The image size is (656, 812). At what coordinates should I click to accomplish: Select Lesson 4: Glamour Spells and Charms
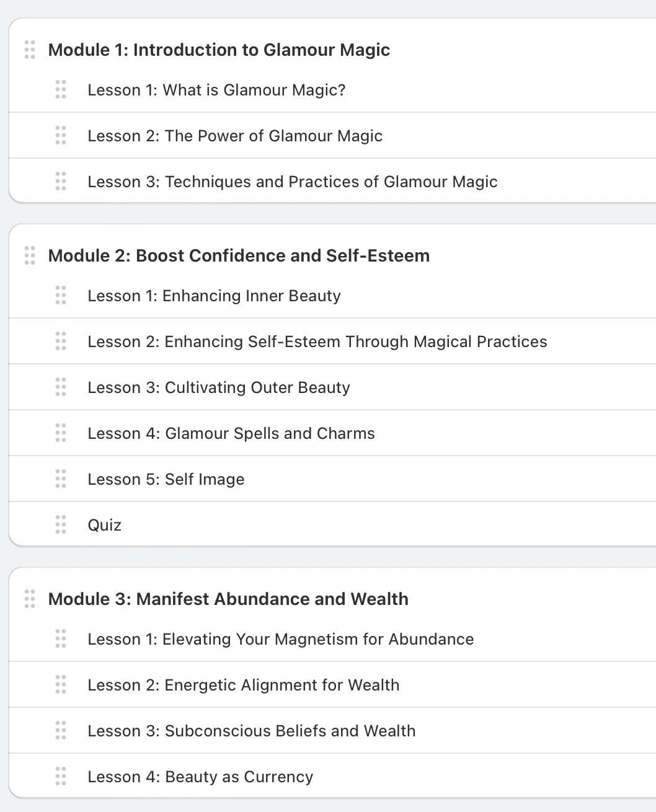tap(231, 433)
